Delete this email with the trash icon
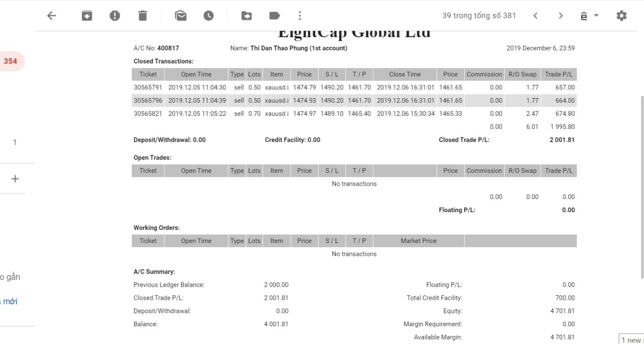The image size is (644, 344). coord(143,16)
